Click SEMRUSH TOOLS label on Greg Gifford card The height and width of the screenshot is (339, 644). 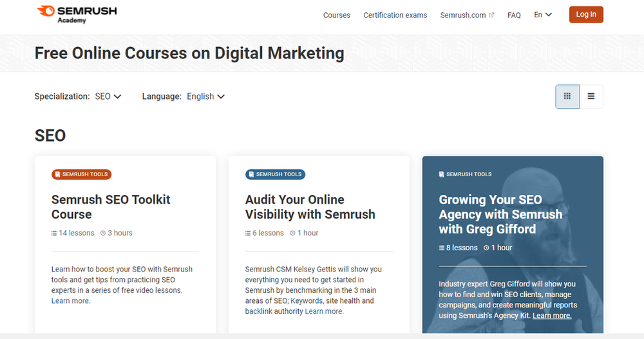[466, 174]
